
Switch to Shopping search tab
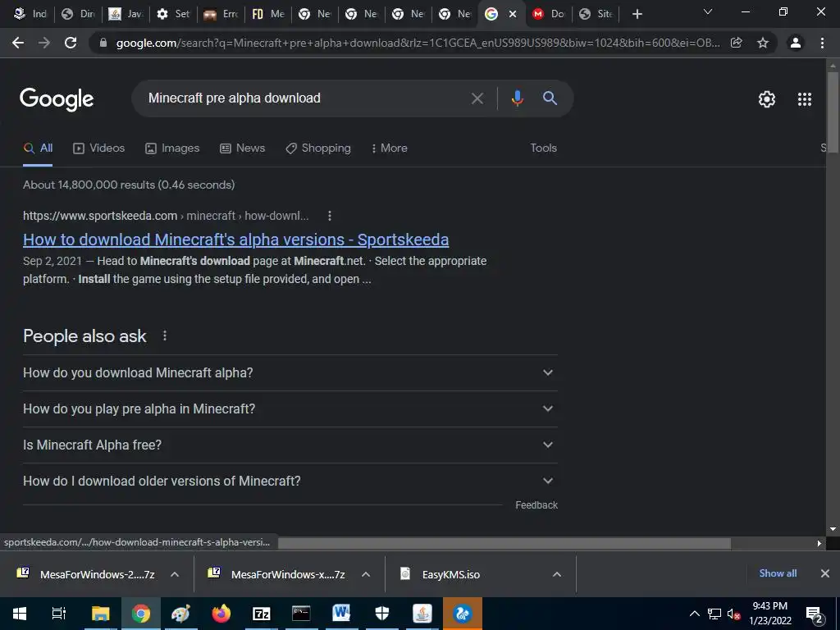tap(318, 148)
